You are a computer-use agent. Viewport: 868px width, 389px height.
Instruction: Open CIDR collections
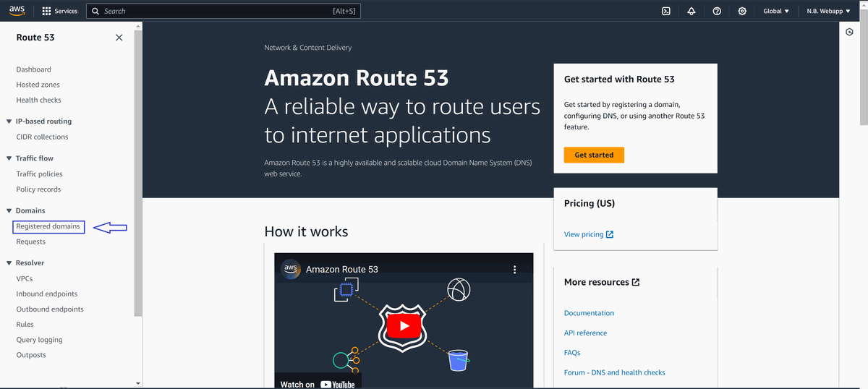[x=42, y=137]
